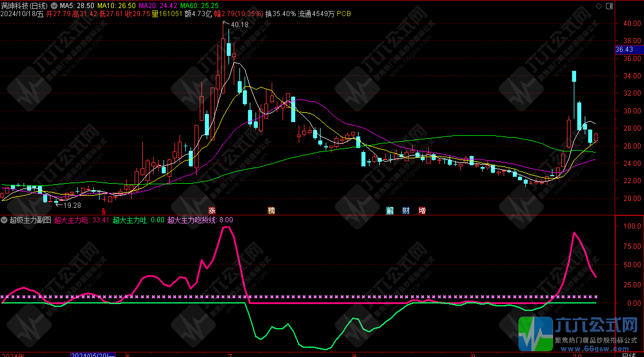Click the date 2024/10/18/五 in the header
Screen dimensions: 644x357
pyautogui.click(x=22, y=14)
